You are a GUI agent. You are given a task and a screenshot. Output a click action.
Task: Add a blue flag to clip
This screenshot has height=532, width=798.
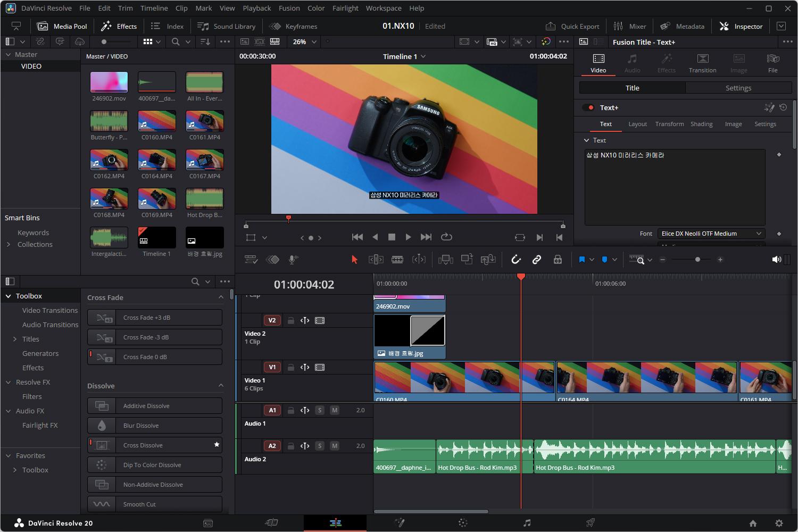(x=581, y=260)
